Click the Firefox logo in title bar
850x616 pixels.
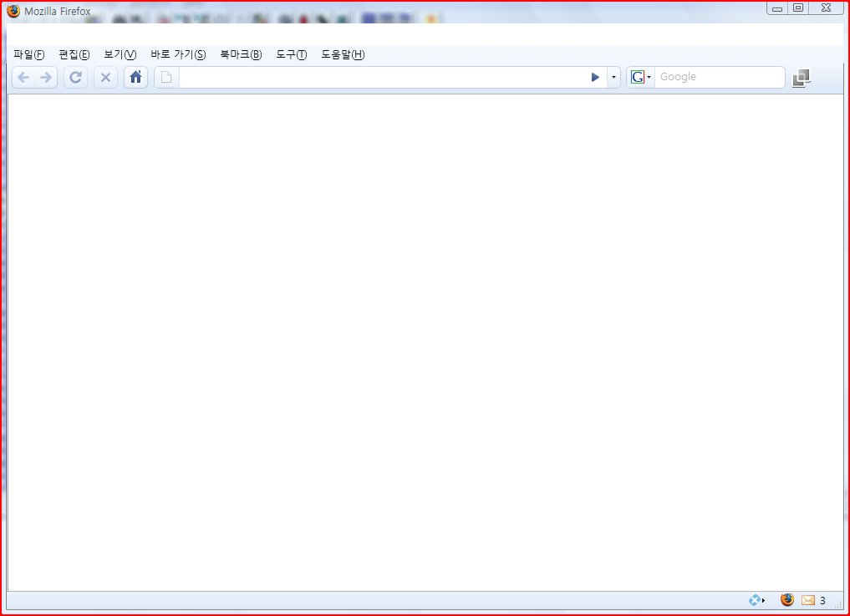(13, 11)
